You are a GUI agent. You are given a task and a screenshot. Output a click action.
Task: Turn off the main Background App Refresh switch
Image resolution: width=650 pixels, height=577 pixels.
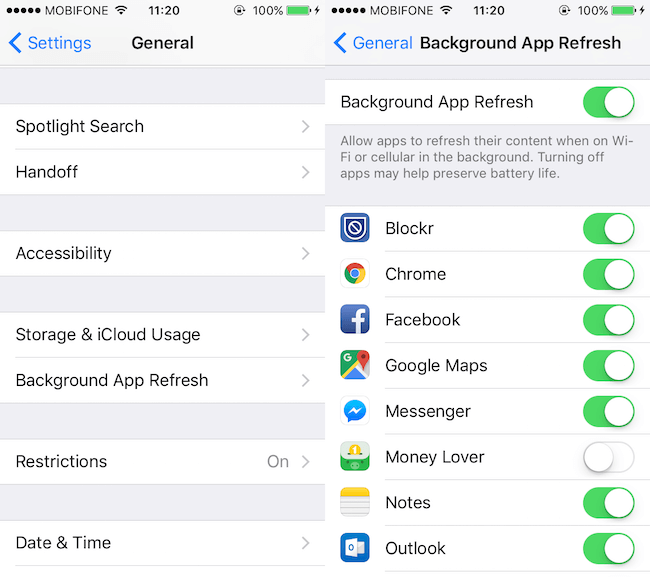point(609,102)
